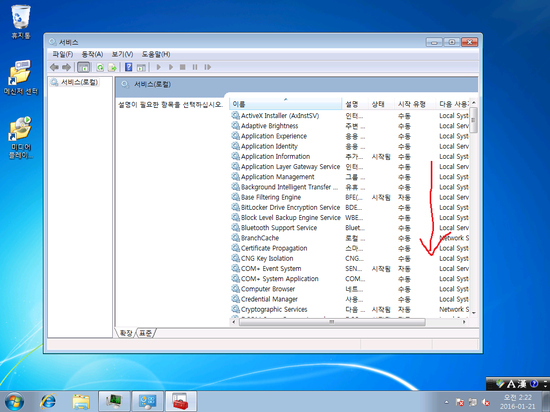Viewport: 550px width, 412px height.
Task: Select the Application Identity service
Action: [x=269, y=146]
